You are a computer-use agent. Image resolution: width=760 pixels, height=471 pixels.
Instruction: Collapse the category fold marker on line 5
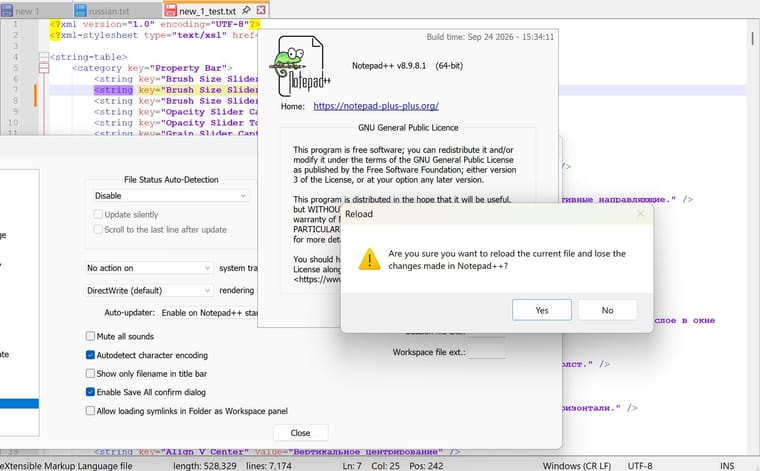(x=44, y=68)
